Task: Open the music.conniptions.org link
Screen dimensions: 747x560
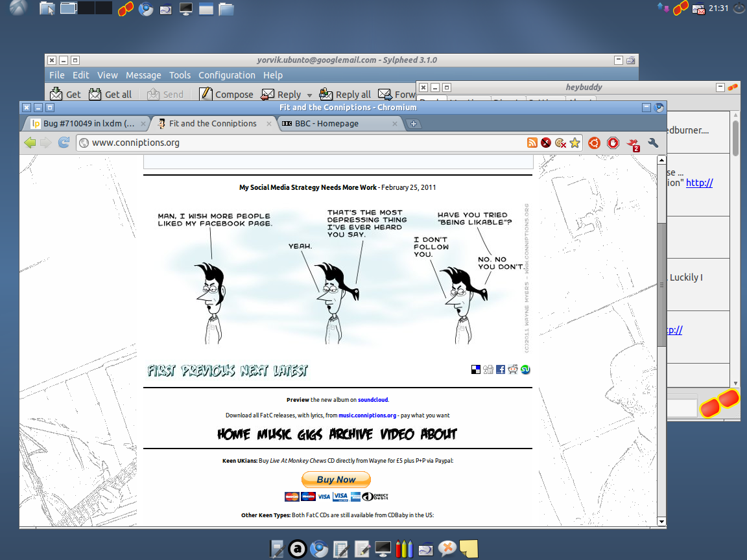Action: pos(367,415)
